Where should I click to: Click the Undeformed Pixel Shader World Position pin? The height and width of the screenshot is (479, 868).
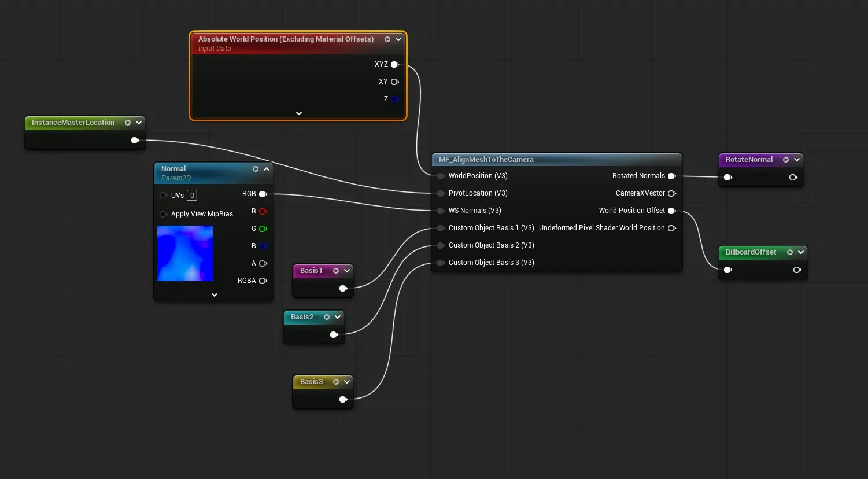672,228
